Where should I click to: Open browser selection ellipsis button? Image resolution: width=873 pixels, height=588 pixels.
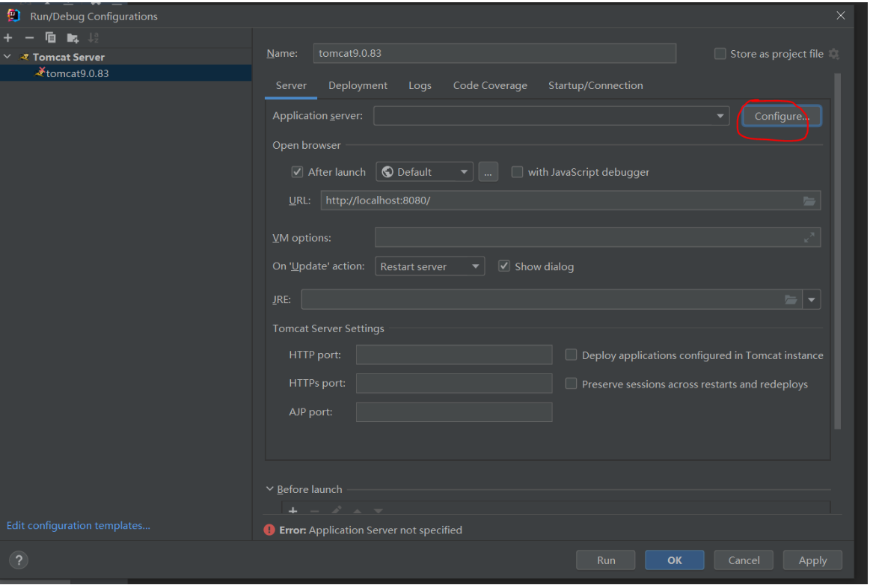(488, 172)
